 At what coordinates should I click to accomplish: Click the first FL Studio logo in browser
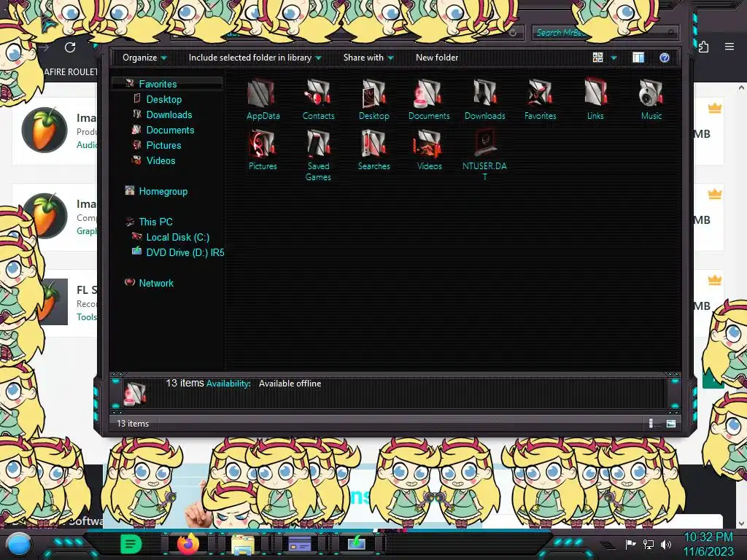44,130
